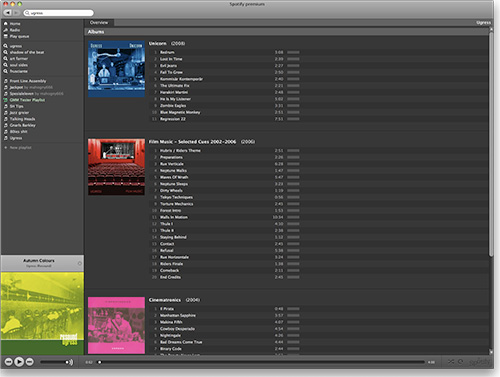
Task: Toggle shuffle mode
Action: pos(451,362)
